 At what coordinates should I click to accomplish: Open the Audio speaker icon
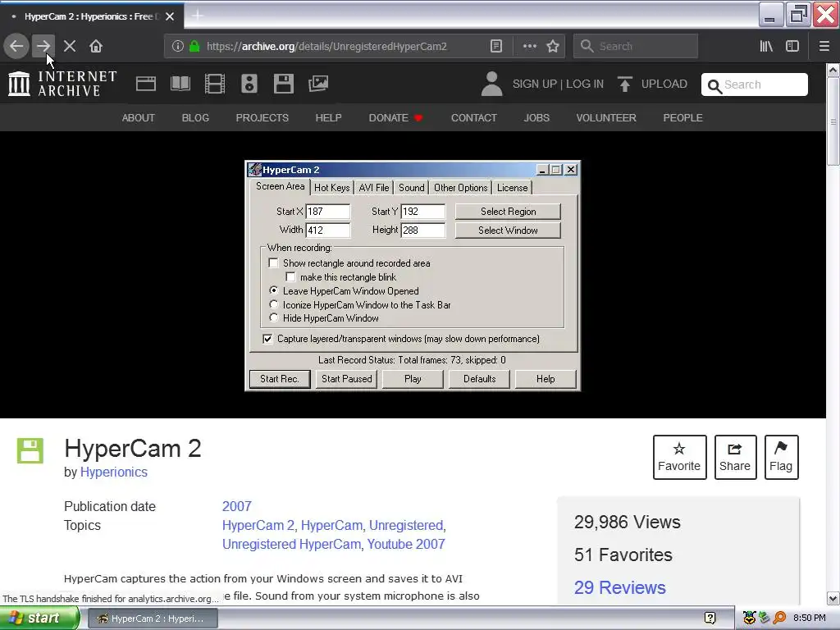[x=249, y=84]
